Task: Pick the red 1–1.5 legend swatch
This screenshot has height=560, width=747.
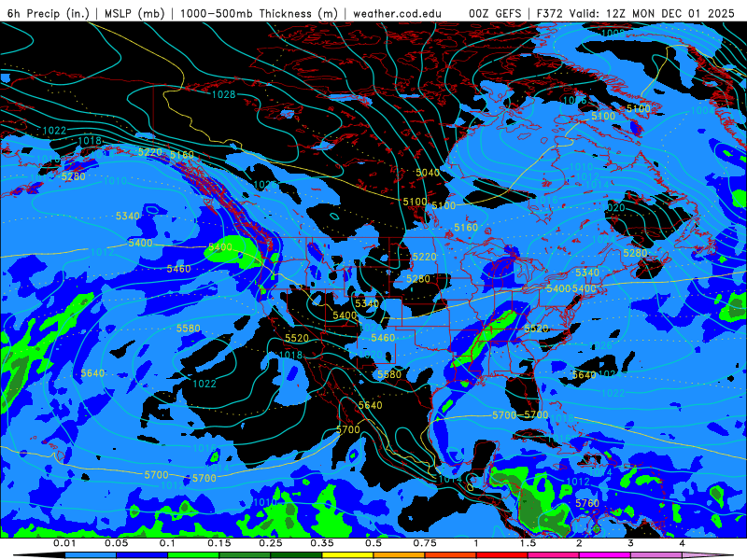Action: tap(502, 555)
